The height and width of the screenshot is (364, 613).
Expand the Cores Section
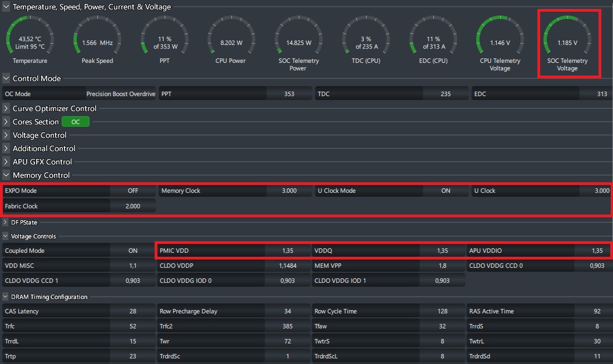coord(6,122)
